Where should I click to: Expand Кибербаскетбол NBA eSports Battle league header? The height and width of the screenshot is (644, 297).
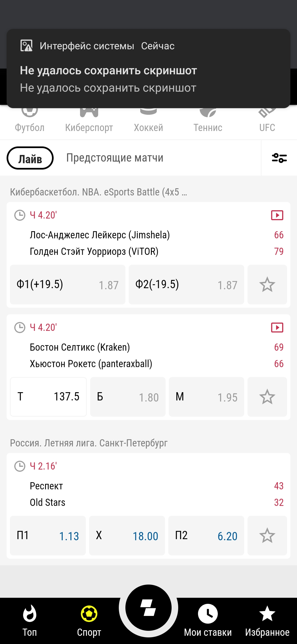pos(98,192)
